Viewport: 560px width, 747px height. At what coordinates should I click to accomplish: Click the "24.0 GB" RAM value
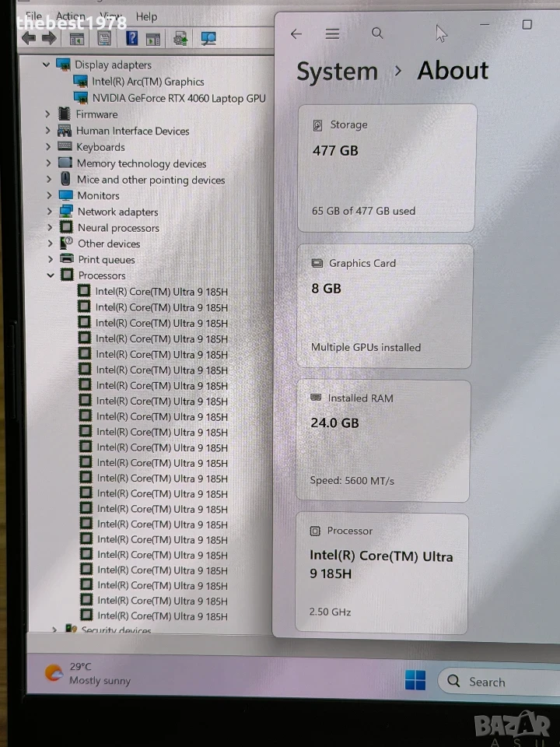[x=334, y=423]
